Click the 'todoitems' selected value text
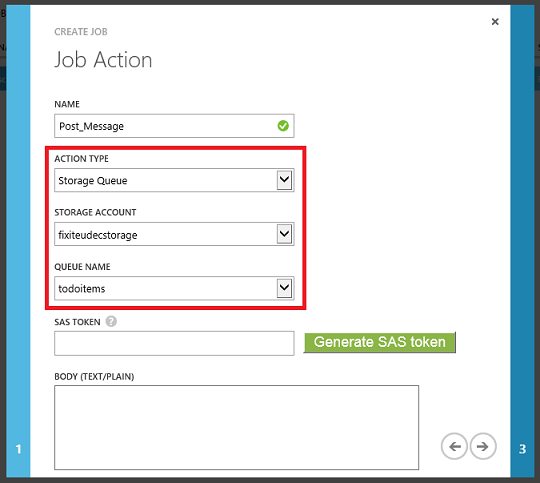540x483 pixels. (x=82, y=289)
